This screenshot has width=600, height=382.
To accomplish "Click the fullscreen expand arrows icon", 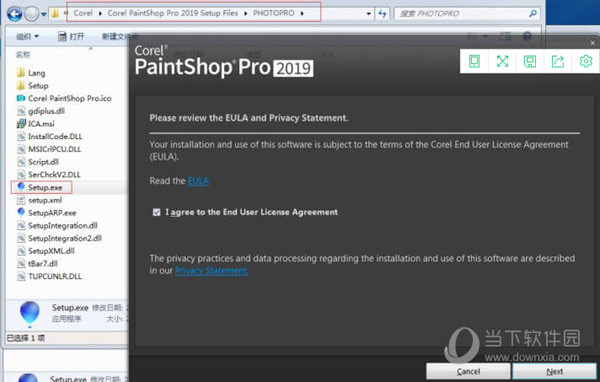I will 502,61.
